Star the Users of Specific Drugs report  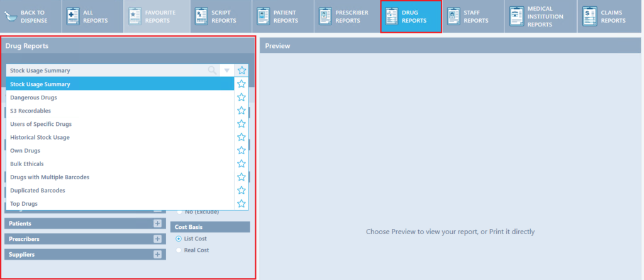pos(241,124)
